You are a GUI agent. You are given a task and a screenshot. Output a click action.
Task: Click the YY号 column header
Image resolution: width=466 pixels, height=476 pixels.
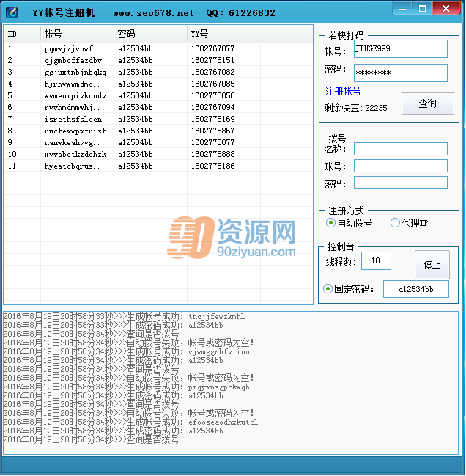pos(223,34)
